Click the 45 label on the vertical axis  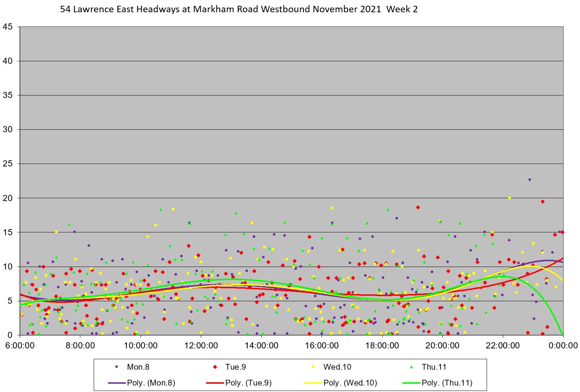(8, 27)
